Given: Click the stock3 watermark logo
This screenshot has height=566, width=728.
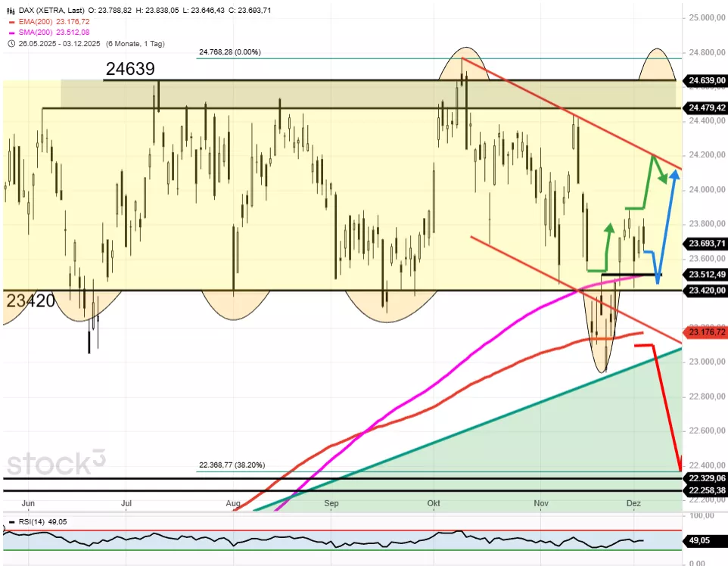Looking at the screenshot, I should (57, 463).
